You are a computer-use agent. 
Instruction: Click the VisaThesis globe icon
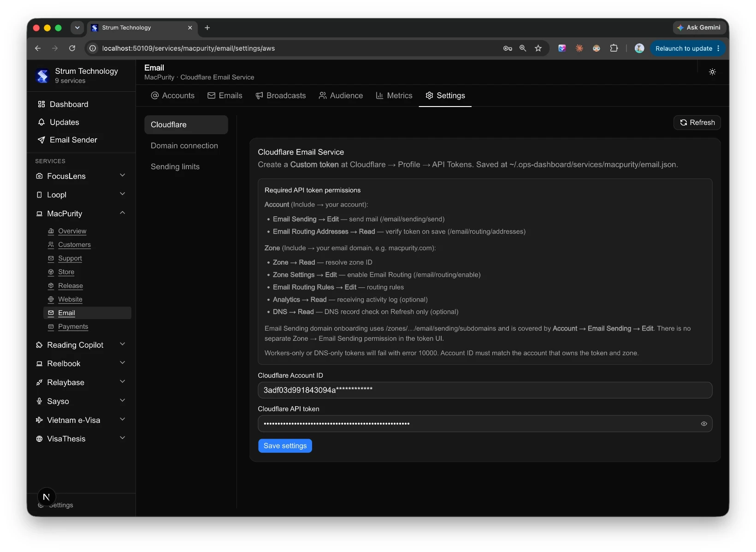(40, 439)
